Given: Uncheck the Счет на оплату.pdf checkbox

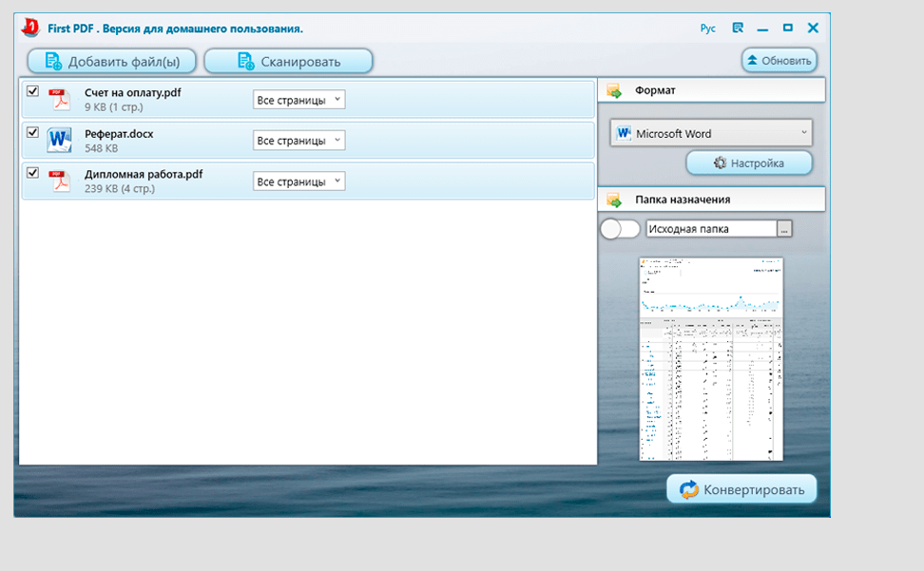Looking at the screenshot, I should coord(33,91).
